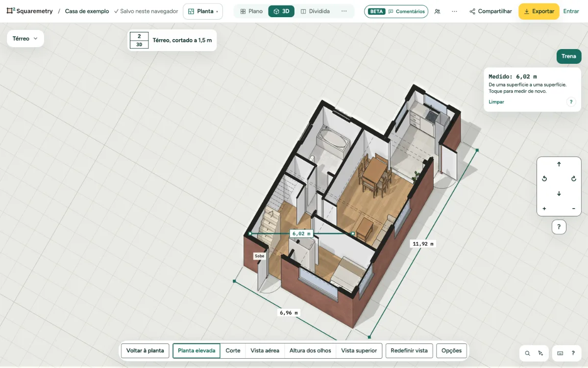
Task: Select Vista aérea view mode
Action: pyautogui.click(x=265, y=351)
